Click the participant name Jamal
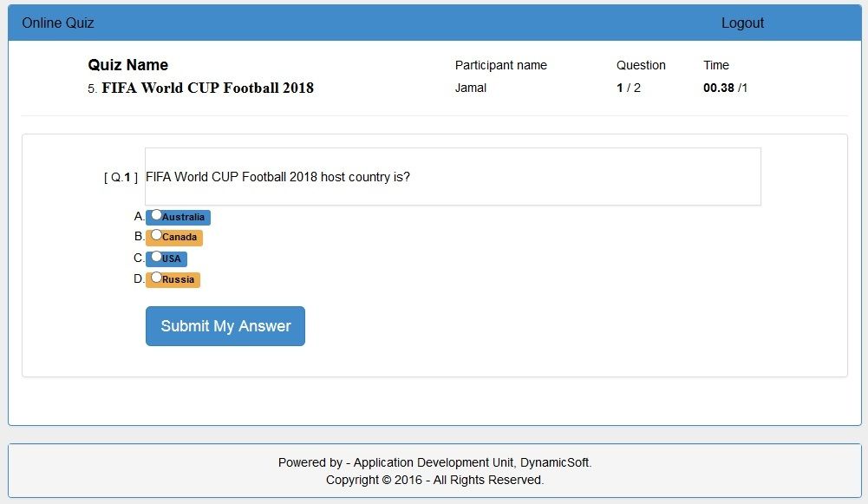 471,88
